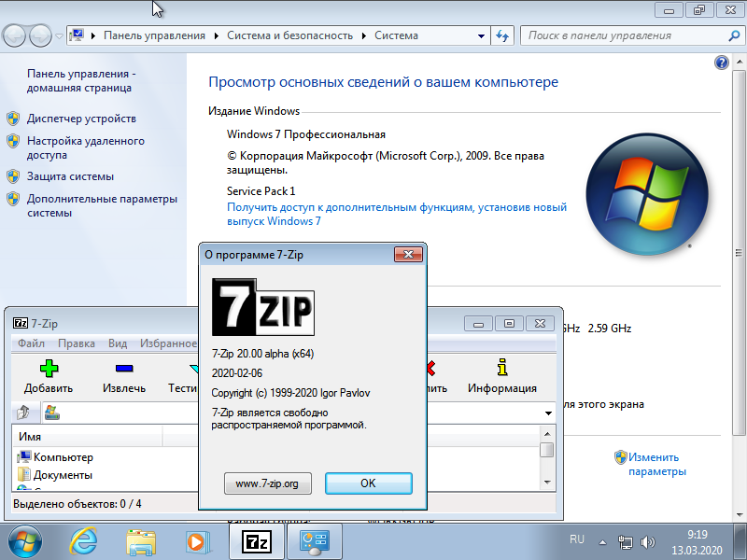Click status text Выделено объектов: 0 / 4

pos(78,504)
